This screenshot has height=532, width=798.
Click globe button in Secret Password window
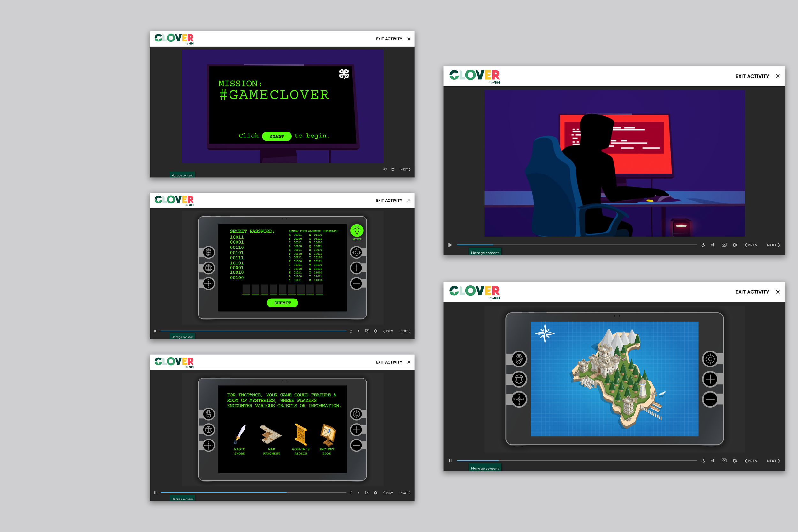pyautogui.click(x=208, y=268)
